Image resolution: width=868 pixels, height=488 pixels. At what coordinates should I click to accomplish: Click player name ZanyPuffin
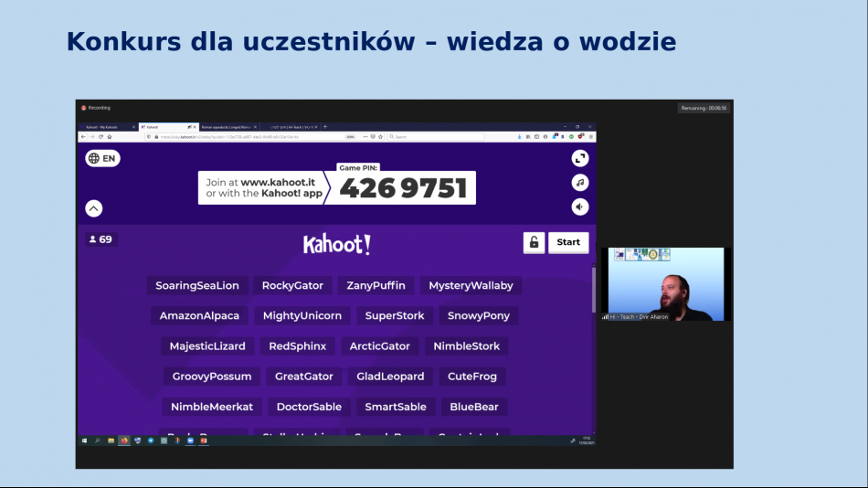376,286
